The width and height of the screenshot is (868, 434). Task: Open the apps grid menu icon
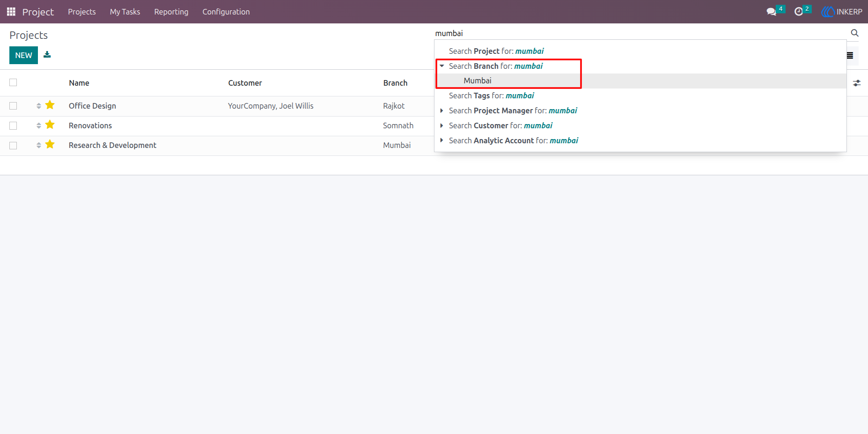[11, 12]
